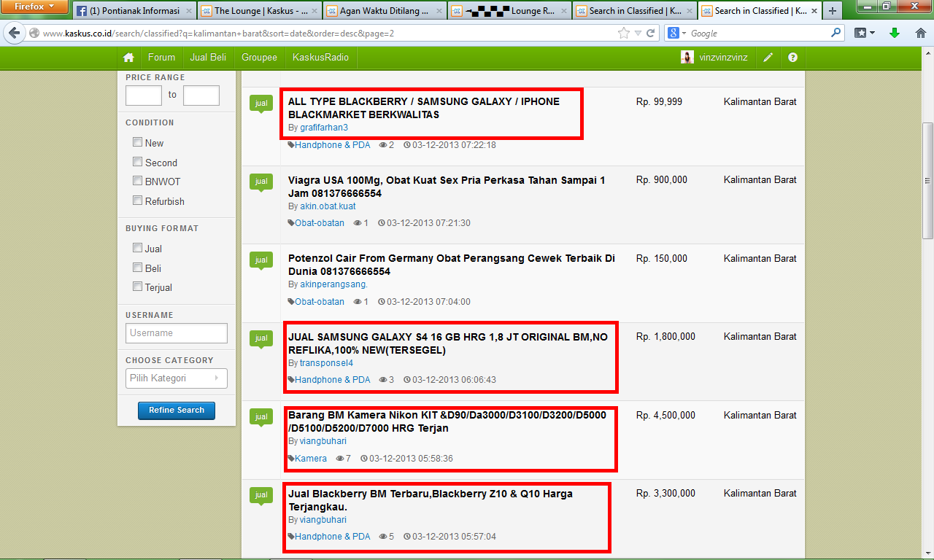Click price Rp. 4,500,000 text
This screenshot has width=934, height=560.
pyautogui.click(x=665, y=415)
